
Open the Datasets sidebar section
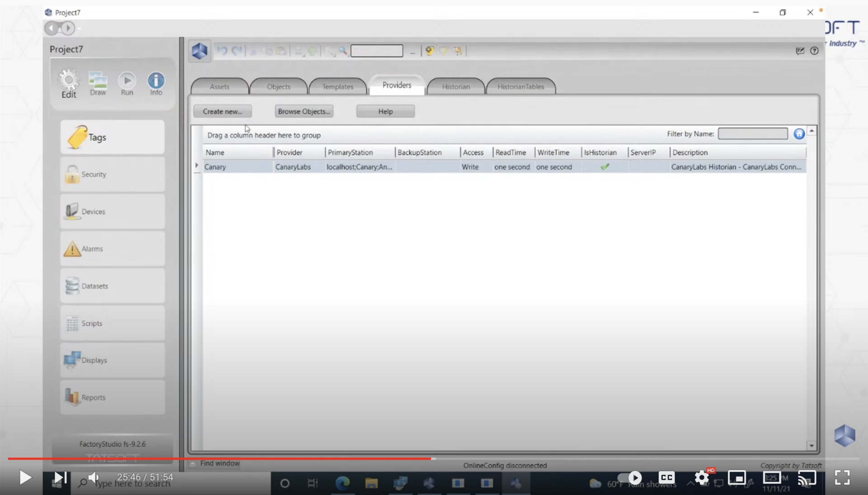click(113, 286)
